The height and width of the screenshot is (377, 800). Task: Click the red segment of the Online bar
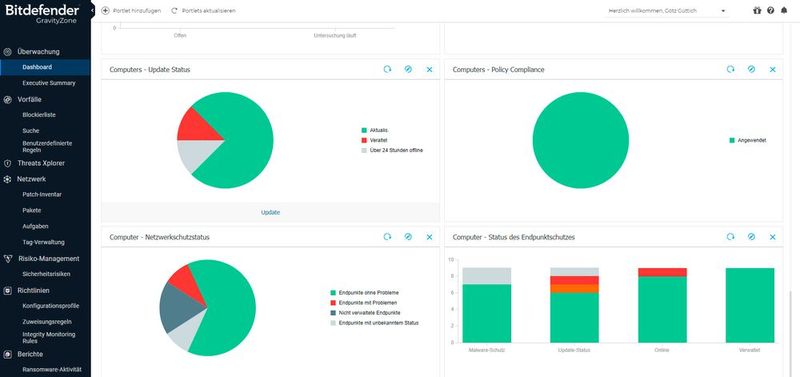click(x=662, y=272)
